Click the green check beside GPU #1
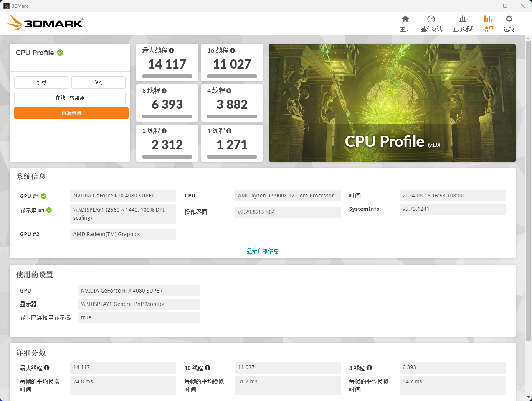This screenshot has height=401, width=532. pyautogui.click(x=43, y=196)
